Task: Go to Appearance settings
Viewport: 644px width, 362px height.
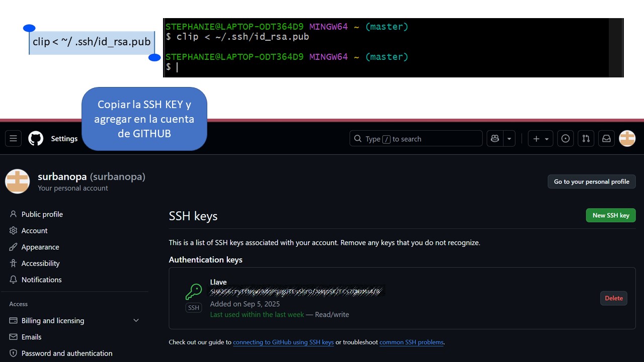Action: [40, 247]
